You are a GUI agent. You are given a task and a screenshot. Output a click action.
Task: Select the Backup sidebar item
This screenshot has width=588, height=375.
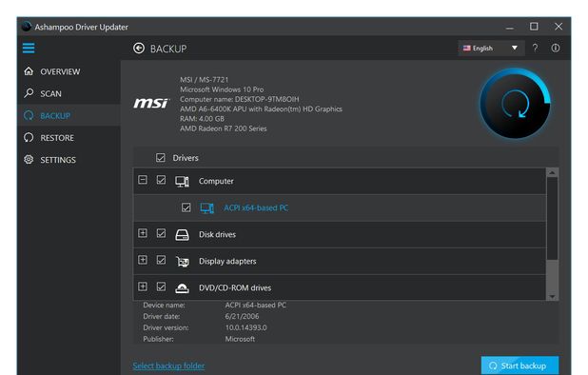tap(69, 115)
